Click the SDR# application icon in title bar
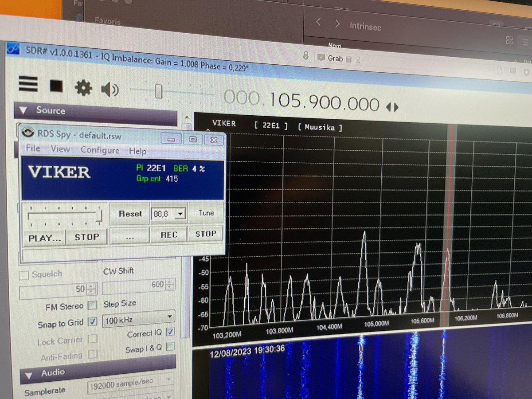 pos(13,49)
